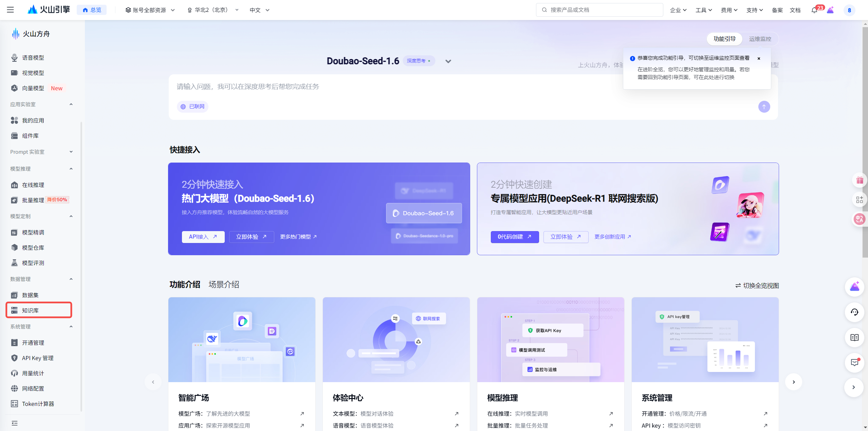This screenshot has width=868, height=431.
Task: Click the 火山引擎 logo
Action: pyautogui.click(x=49, y=10)
